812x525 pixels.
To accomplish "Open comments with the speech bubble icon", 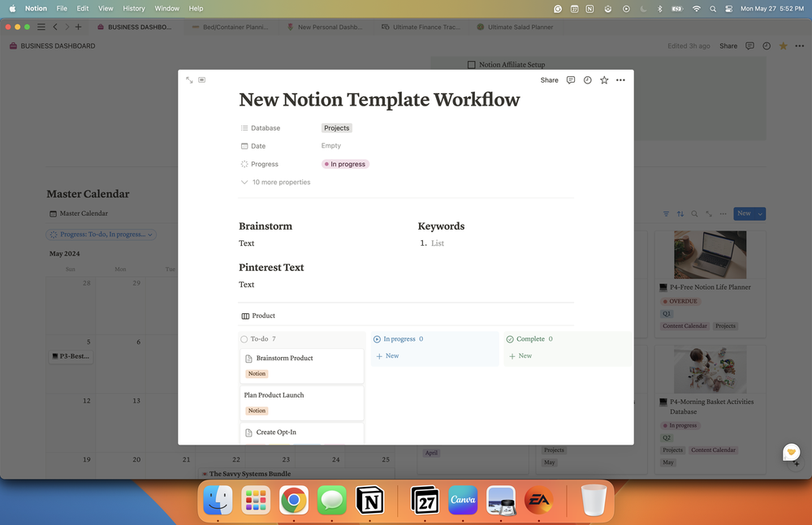I will 571,80.
